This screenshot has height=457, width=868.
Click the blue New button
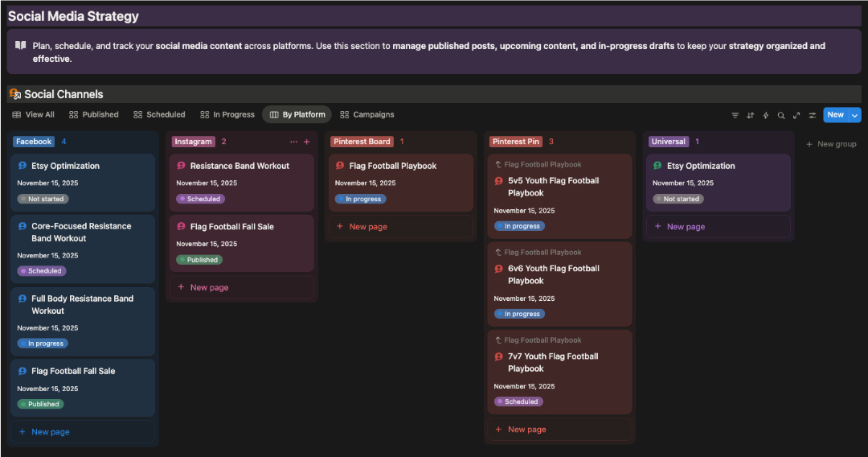tap(835, 115)
